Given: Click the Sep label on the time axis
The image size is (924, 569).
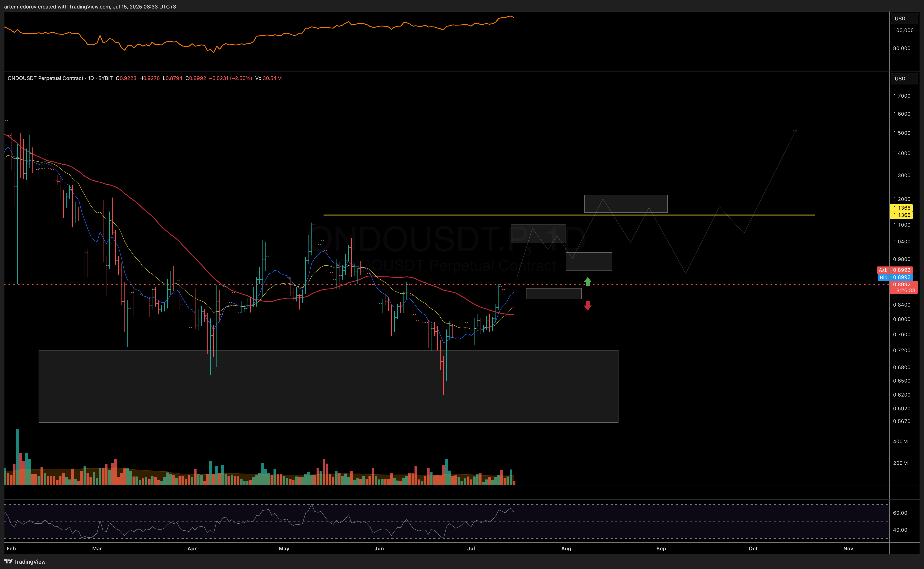Looking at the screenshot, I should (661, 549).
